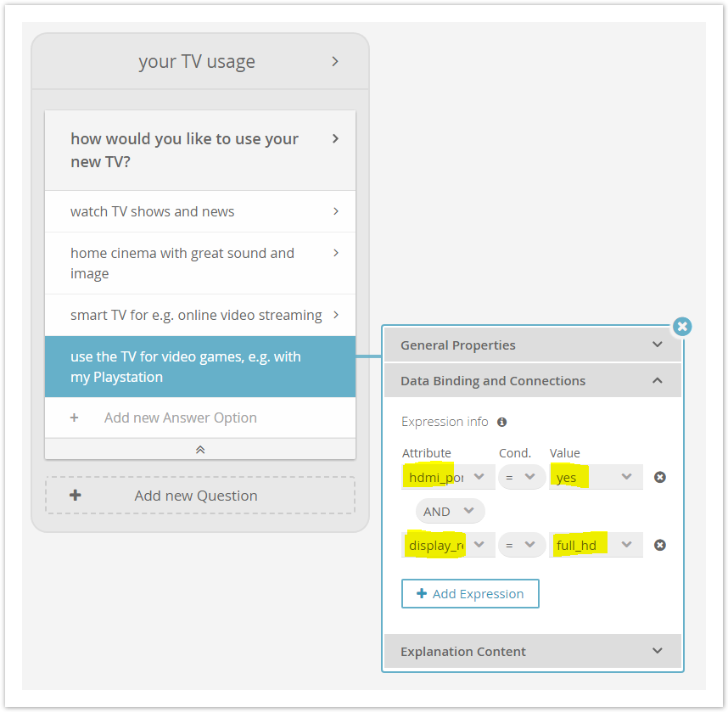Delete the display_re full_hd expression
Image resolution: width=728 pixels, height=712 pixels.
click(660, 545)
